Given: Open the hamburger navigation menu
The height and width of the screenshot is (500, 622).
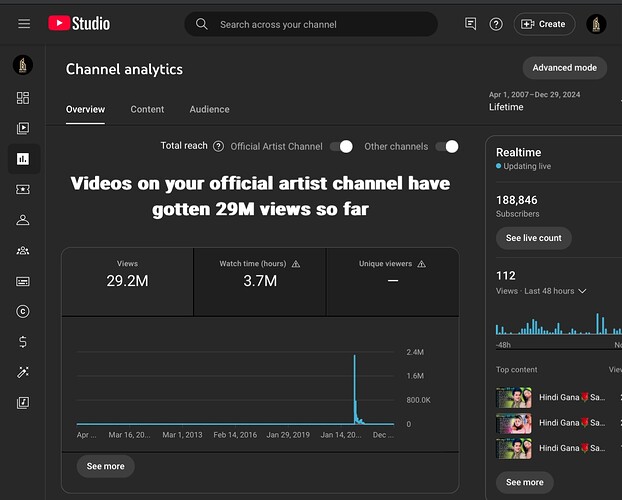Looking at the screenshot, I should coord(24,24).
